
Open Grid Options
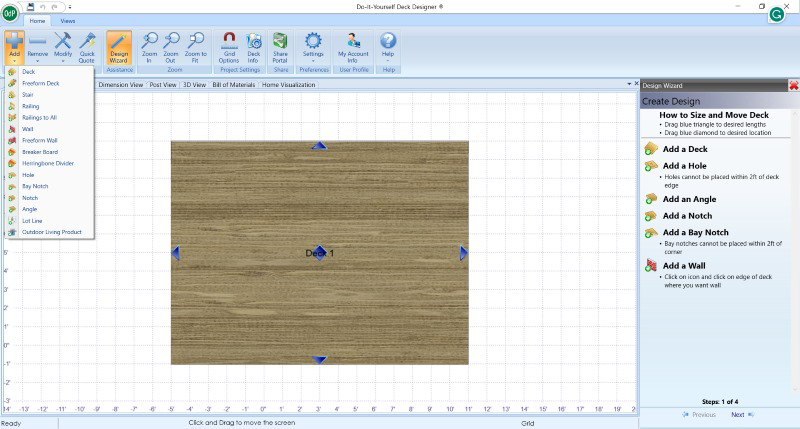(228, 45)
